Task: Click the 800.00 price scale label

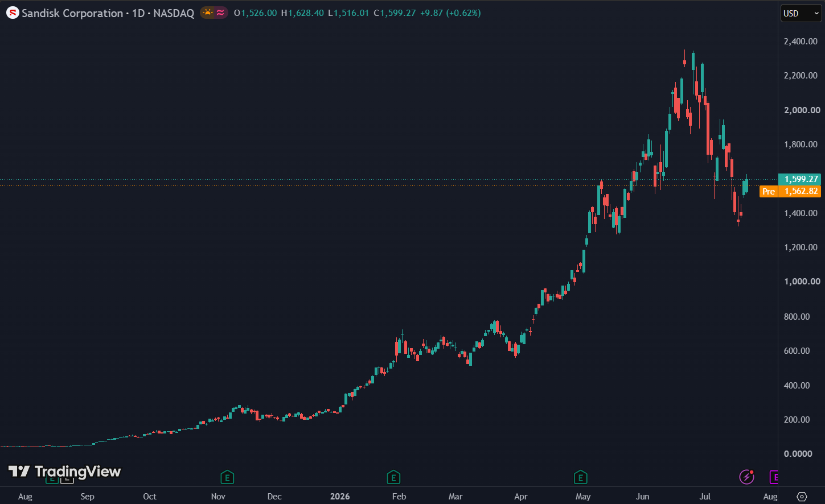Action: pyautogui.click(x=797, y=317)
